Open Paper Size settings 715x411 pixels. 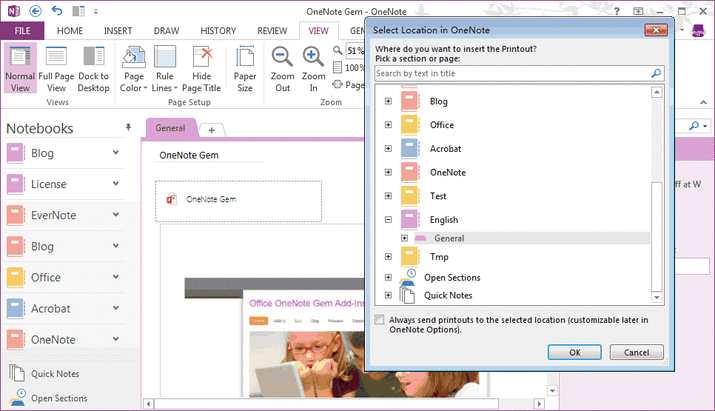tap(245, 68)
